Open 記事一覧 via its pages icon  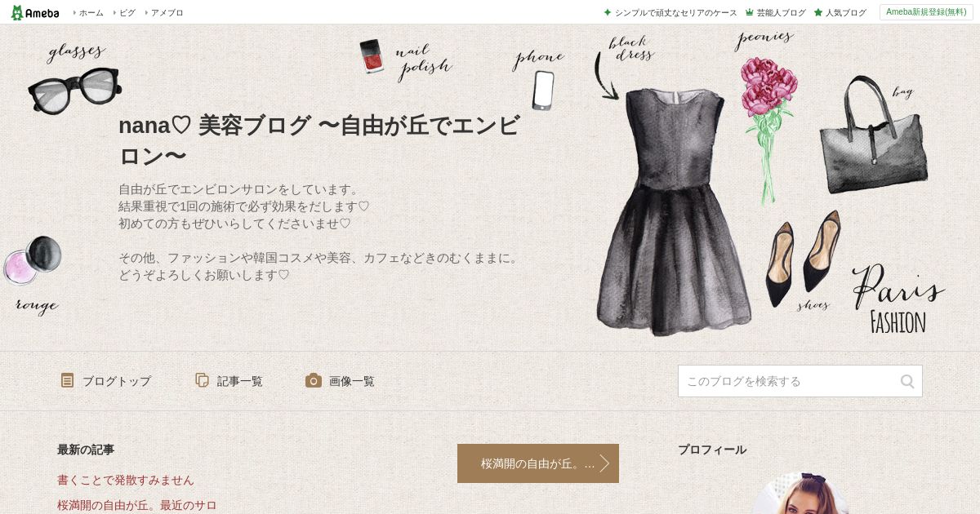202,380
